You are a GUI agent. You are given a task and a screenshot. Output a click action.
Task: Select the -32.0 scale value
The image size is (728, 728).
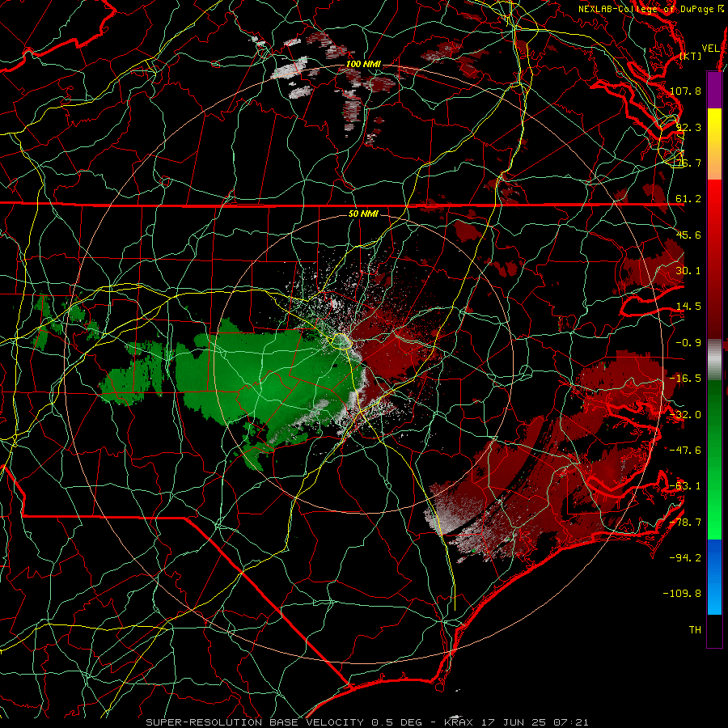[x=685, y=415]
